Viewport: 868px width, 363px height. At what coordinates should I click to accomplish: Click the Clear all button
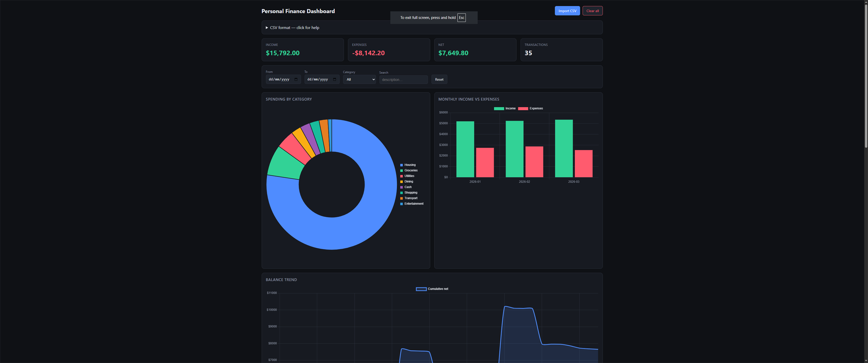592,11
